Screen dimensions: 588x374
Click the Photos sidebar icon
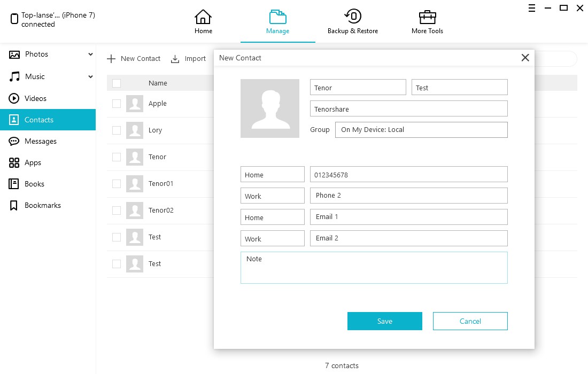[x=14, y=54]
